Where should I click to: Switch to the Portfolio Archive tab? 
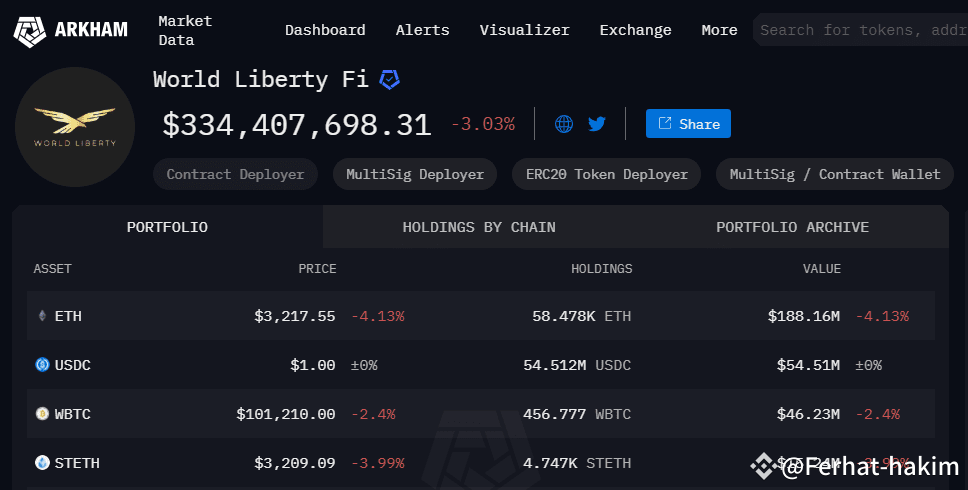pos(792,227)
